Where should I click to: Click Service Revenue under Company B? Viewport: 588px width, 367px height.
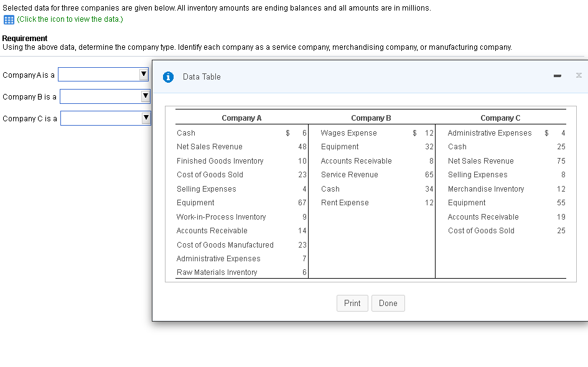click(349, 175)
